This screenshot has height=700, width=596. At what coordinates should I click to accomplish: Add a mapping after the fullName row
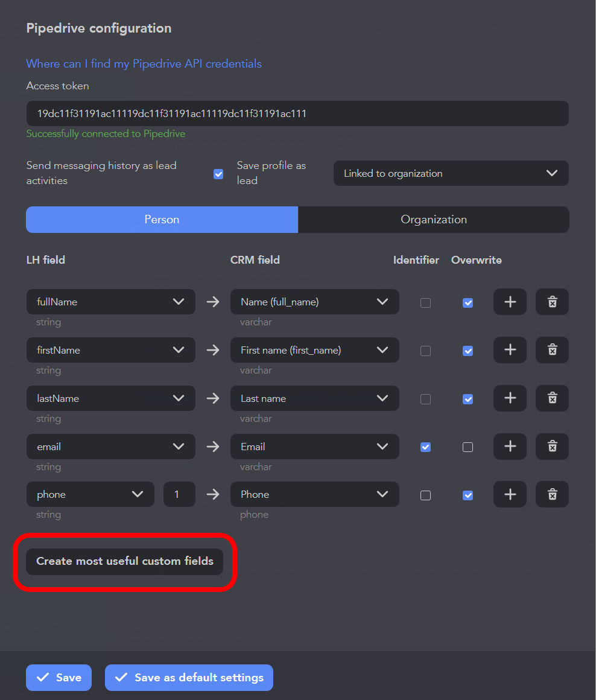click(x=510, y=302)
